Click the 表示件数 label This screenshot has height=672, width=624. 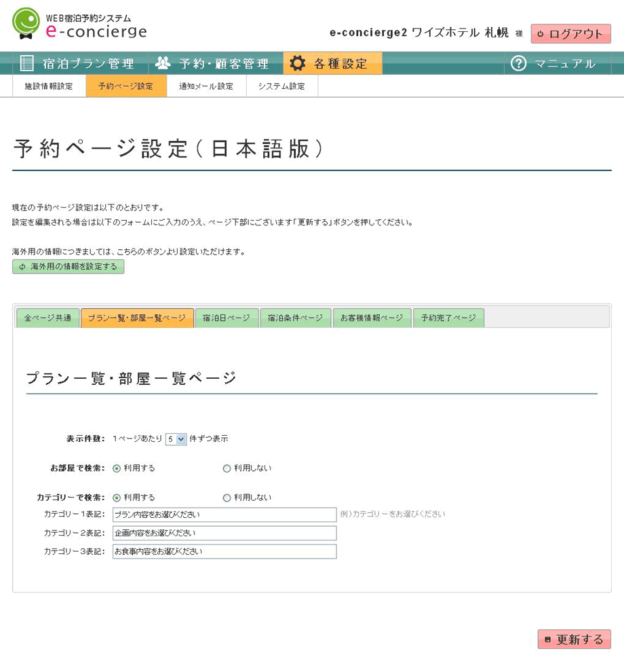(x=85, y=438)
